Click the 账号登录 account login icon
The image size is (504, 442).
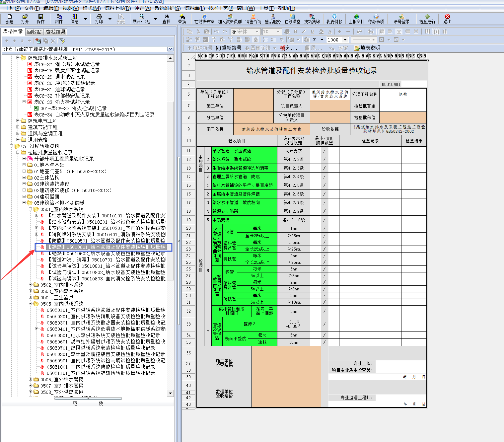(x=401, y=19)
